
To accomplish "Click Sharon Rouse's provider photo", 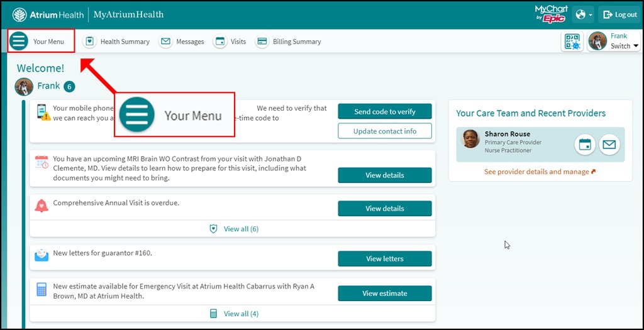I will click(470, 139).
